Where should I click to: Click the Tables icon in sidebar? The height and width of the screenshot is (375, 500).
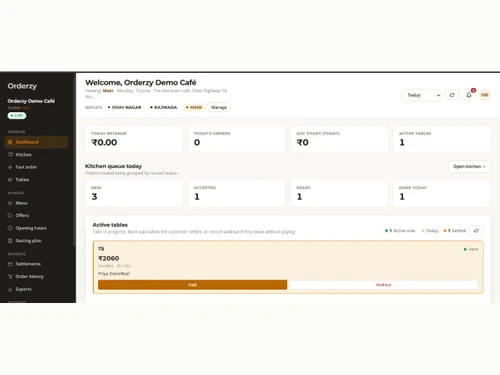point(10,180)
